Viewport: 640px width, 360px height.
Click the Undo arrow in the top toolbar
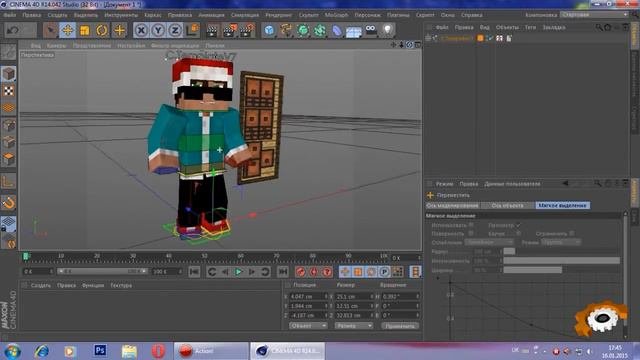(13, 30)
